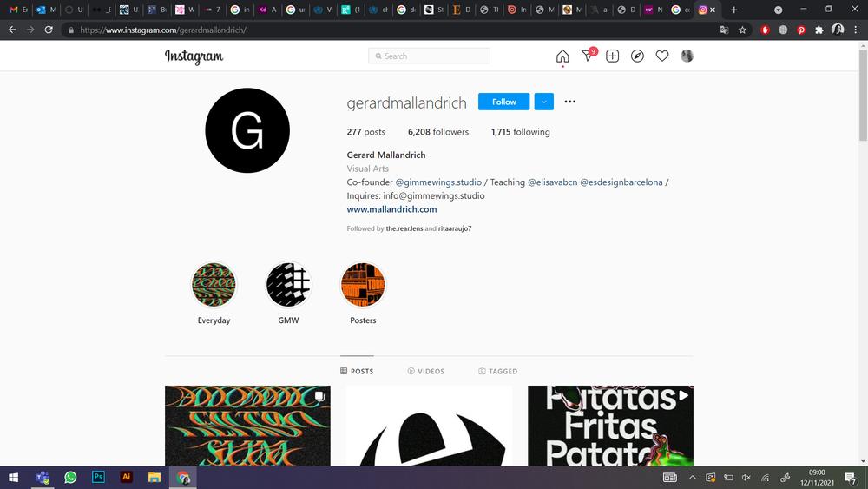Click the Instagram wordmark logo
Viewport: 868px width, 489px height.
coord(194,56)
